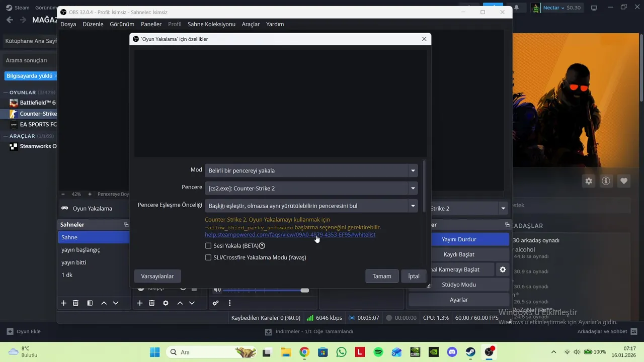Open Steam notifications bell

point(517,8)
